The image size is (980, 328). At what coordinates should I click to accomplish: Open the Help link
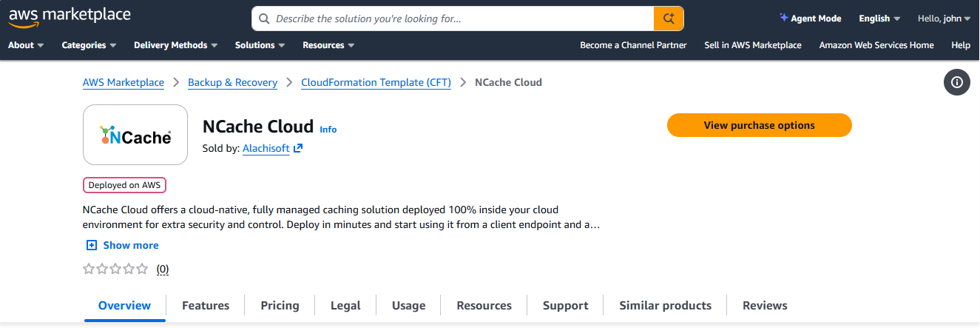(x=961, y=45)
